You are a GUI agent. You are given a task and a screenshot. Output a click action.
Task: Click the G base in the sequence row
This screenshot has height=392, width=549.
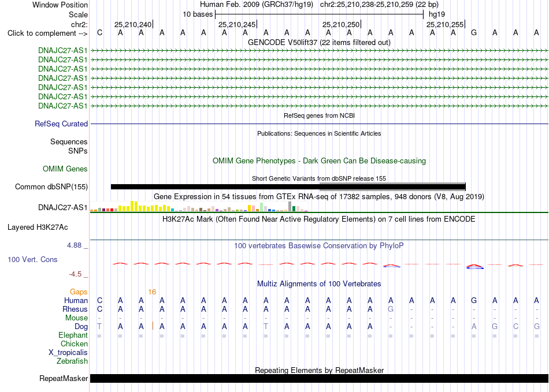(474, 33)
